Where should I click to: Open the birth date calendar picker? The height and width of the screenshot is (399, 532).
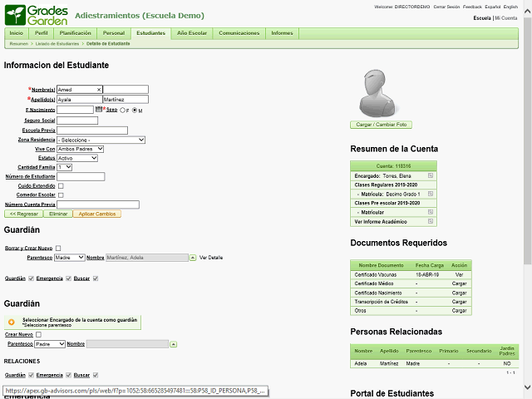click(x=99, y=109)
